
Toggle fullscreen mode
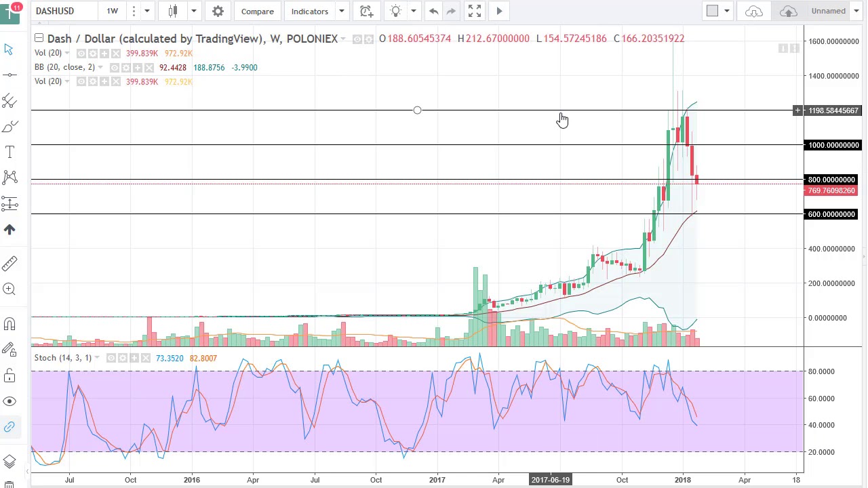pos(475,11)
